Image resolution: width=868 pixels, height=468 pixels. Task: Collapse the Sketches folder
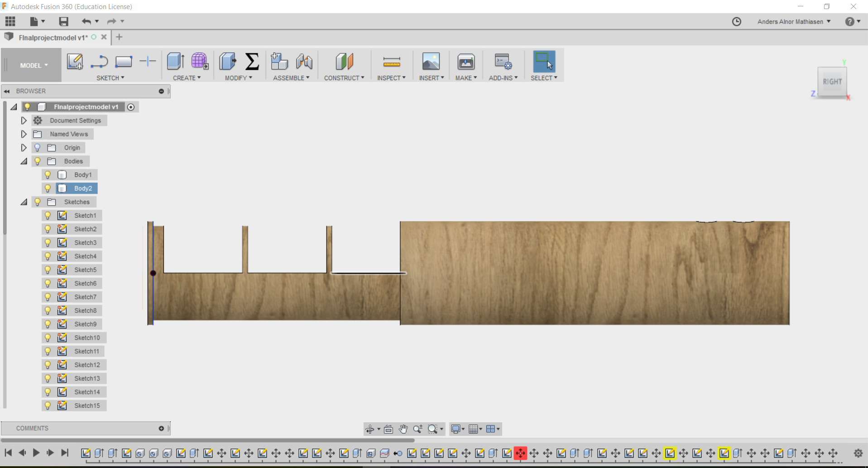[x=24, y=202]
